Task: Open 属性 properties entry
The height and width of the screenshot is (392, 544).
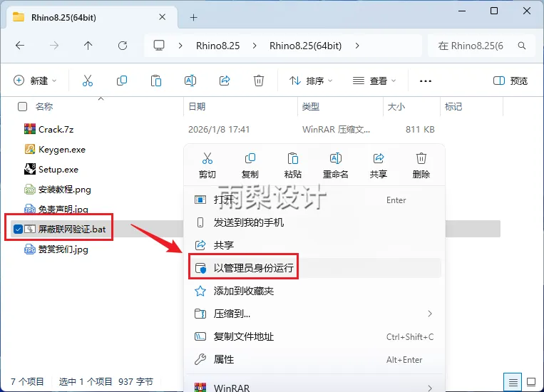Action: 314,359
